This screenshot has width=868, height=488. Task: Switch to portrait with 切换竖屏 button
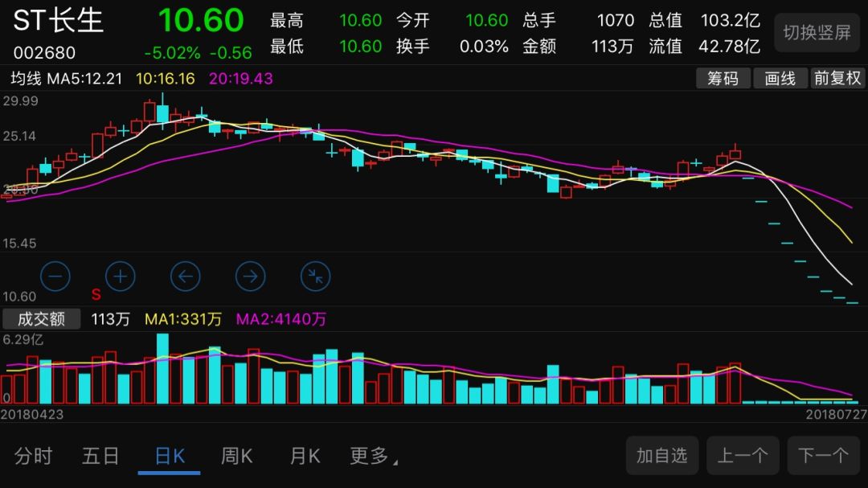coord(817,33)
